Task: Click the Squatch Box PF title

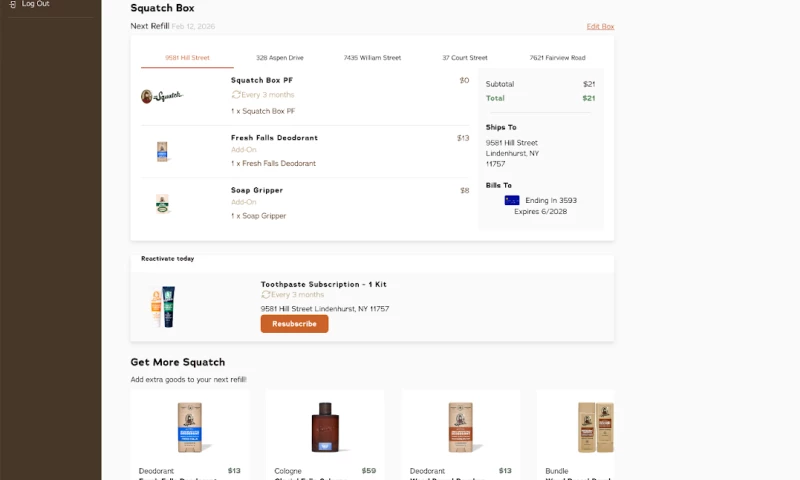Action: coord(262,80)
